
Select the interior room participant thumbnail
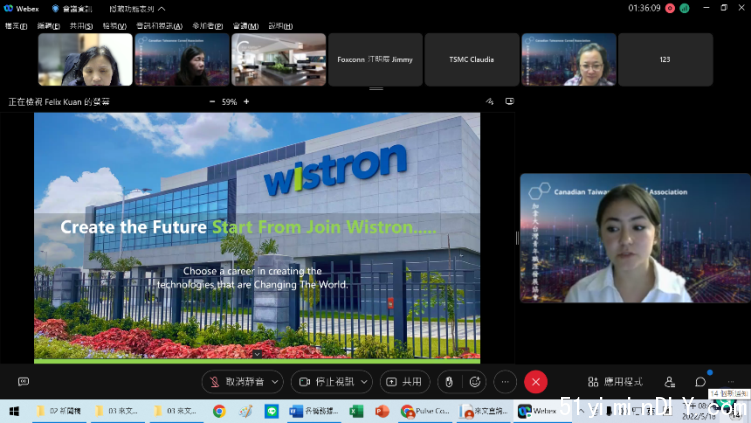279,59
